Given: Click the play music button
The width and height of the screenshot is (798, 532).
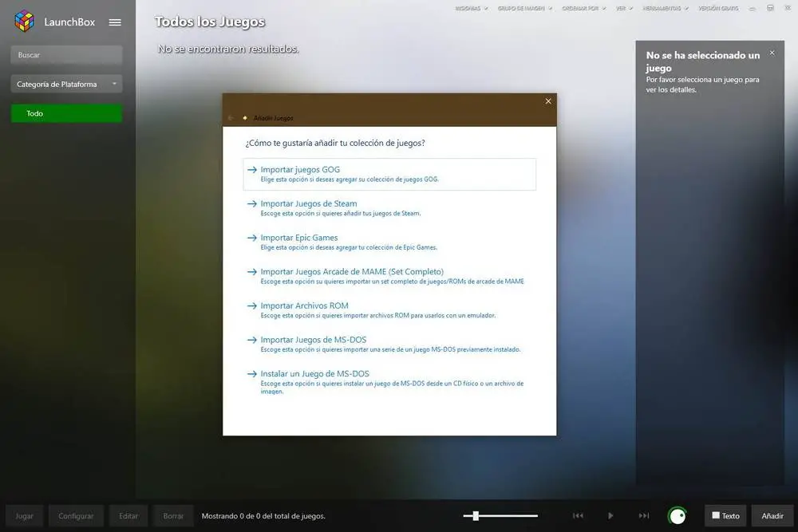Looking at the screenshot, I should (x=610, y=516).
